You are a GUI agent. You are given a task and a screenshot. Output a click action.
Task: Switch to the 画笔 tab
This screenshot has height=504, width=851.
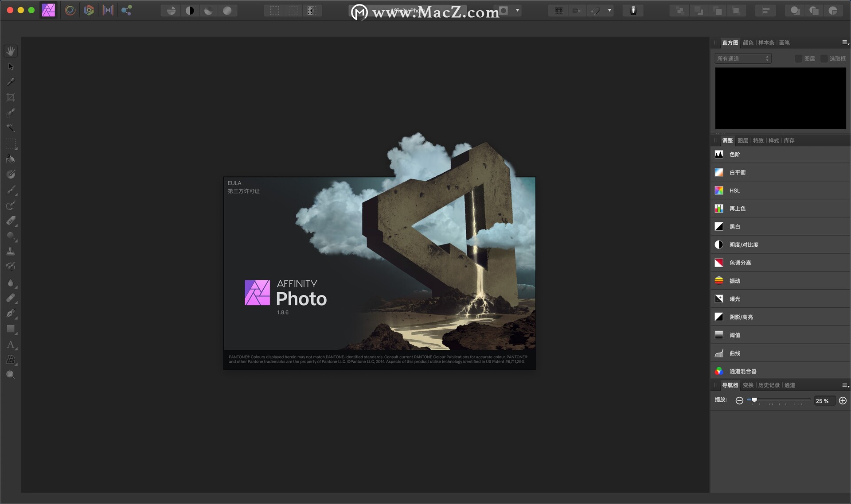click(x=784, y=43)
